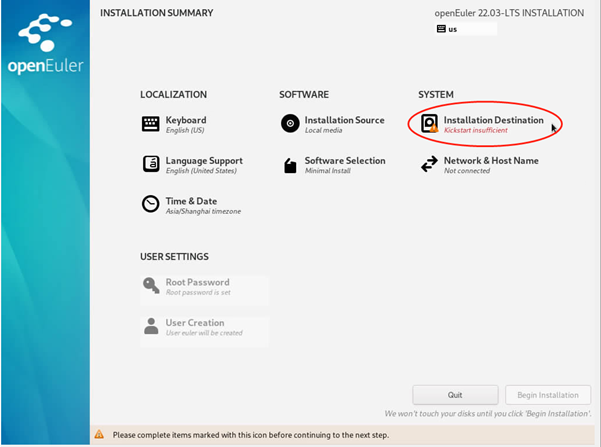601x447 pixels.
Task: Click 'Asia/Shanghai timezone' text
Action: [203, 211]
